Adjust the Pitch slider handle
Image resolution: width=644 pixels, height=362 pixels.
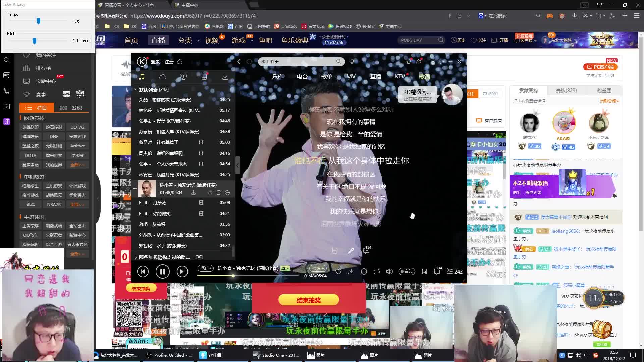point(34,41)
